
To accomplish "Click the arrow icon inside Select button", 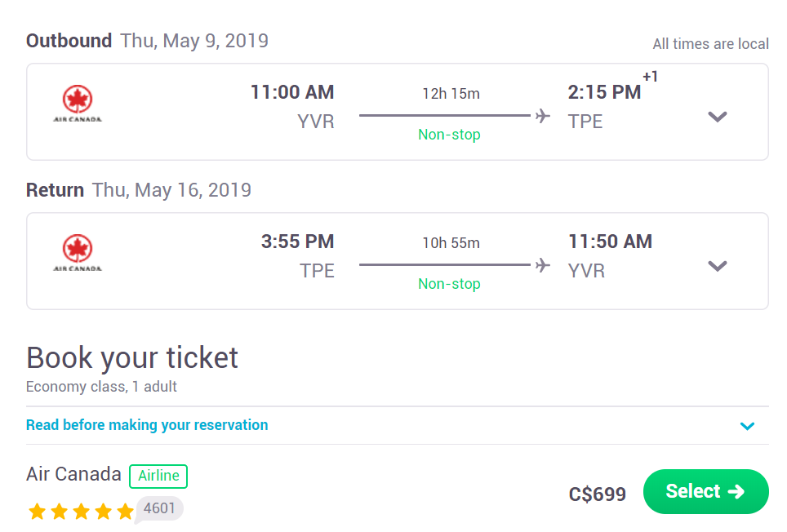I will tap(736, 491).
